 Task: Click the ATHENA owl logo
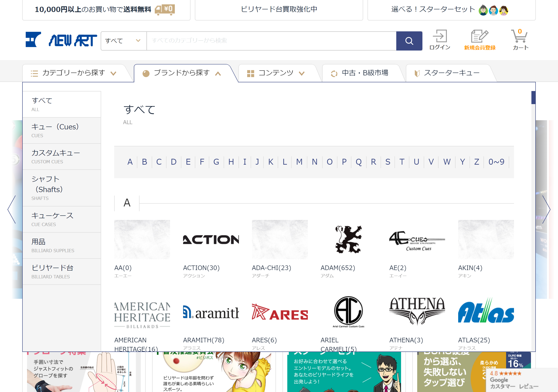pos(417,312)
